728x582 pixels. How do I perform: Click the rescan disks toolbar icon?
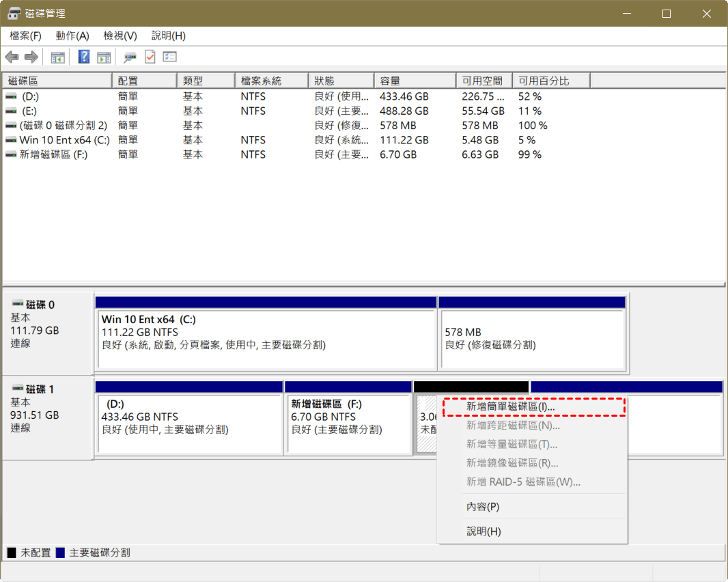130,57
